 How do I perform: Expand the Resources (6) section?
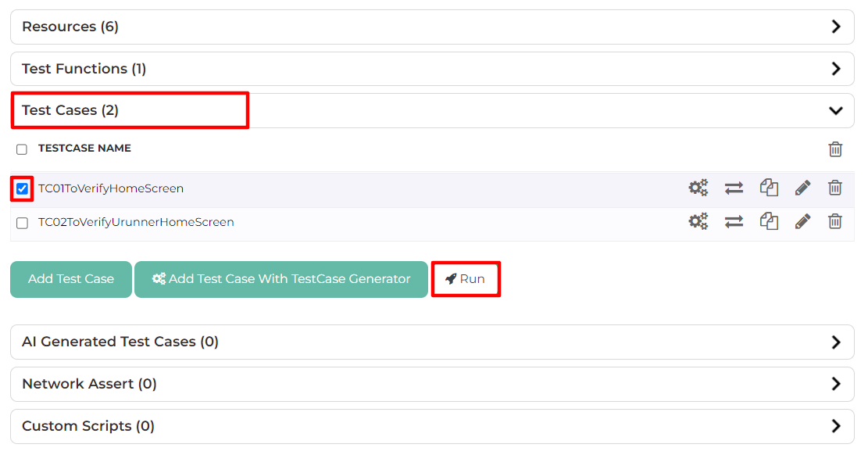(x=432, y=27)
